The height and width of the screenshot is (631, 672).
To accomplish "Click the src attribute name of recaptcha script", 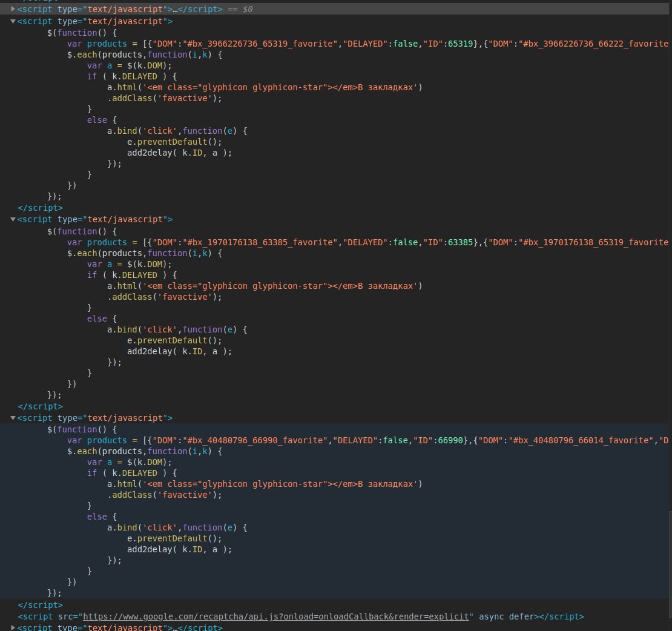I will 65,616.
